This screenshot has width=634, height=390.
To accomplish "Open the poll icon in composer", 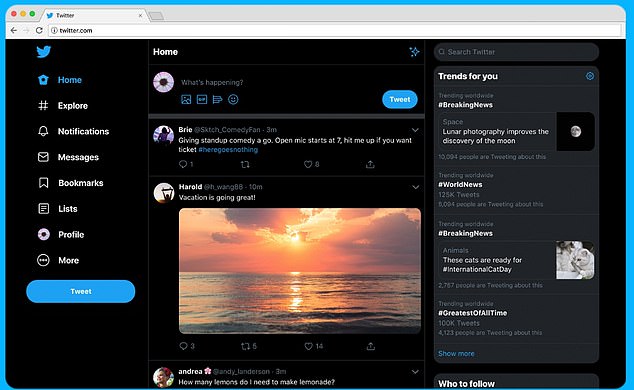I will click(x=218, y=99).
